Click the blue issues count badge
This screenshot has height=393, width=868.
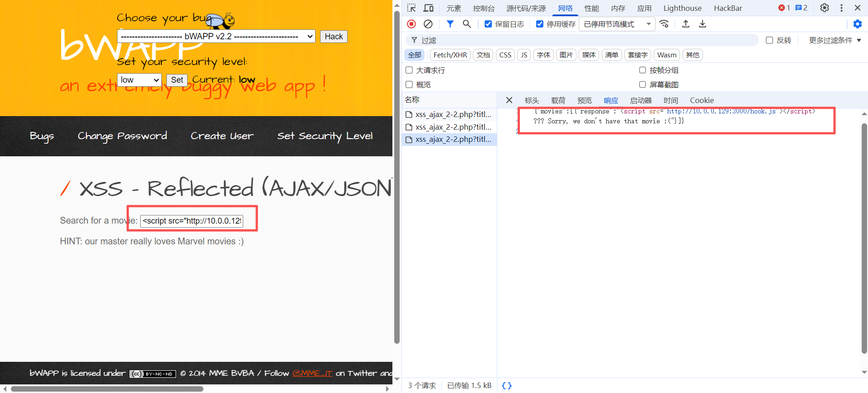pos(802,8)
